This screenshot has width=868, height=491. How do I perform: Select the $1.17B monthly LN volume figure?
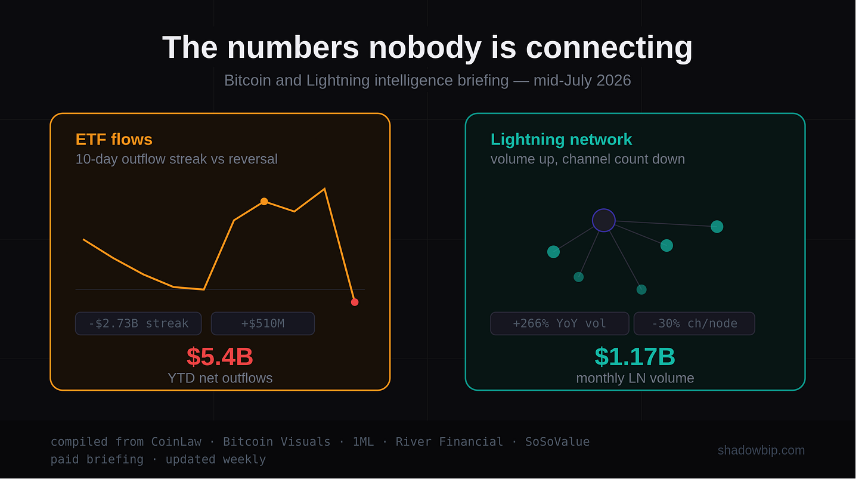point(635,357)
